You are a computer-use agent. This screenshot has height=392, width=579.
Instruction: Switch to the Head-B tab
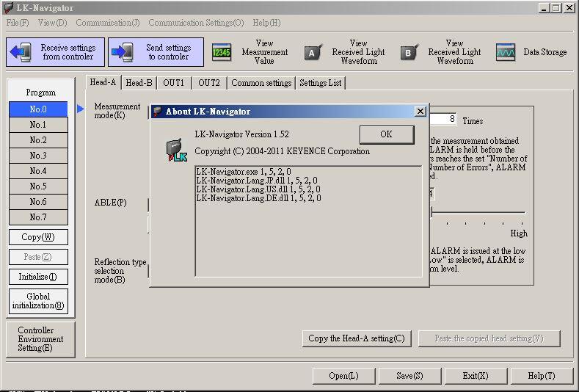[139, 83]
